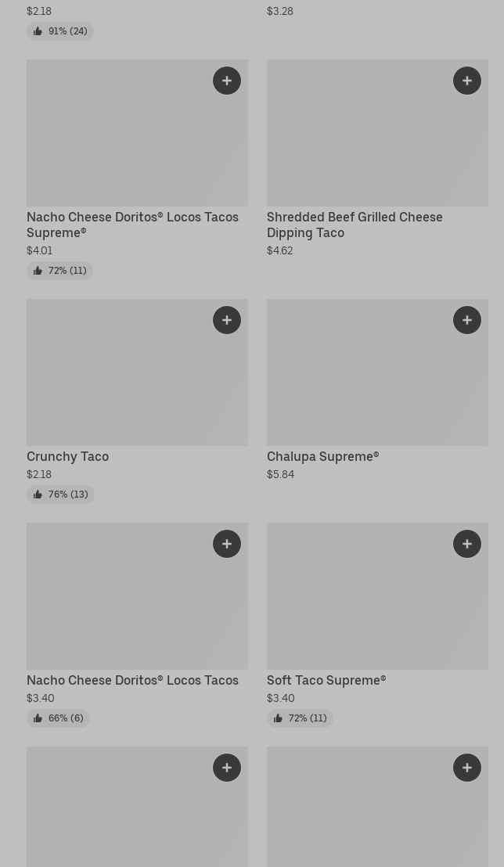
Task: Open Crunchy Taco item title
Action: tap(68, 456)
